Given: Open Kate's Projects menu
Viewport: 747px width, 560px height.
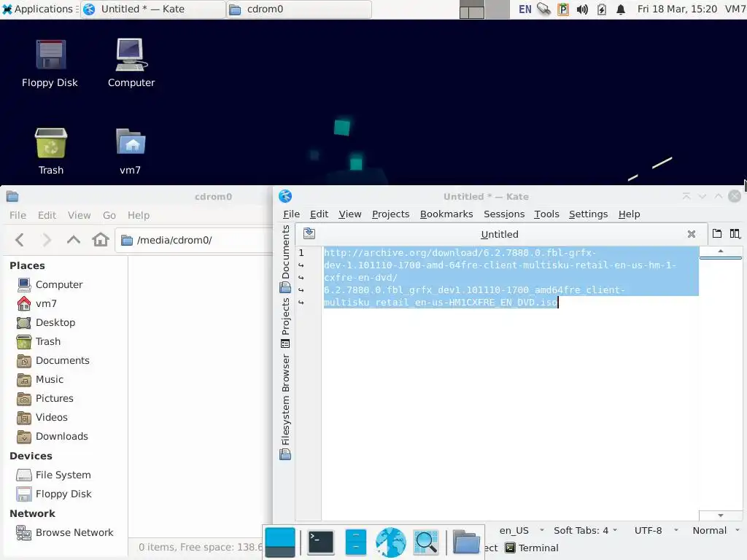Looking at the screenshot, I should click(x=391, y=214).
